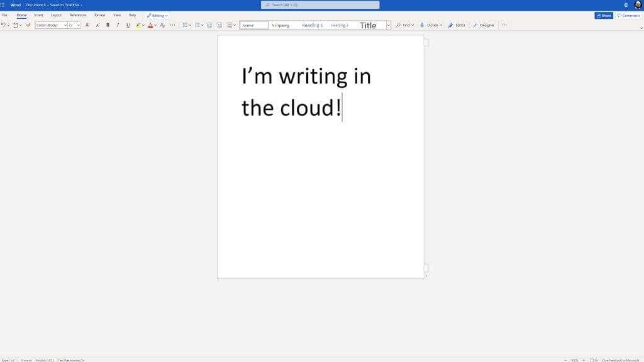Open the font size dropdown
644x362 pixels.
(x=74, y=25)
